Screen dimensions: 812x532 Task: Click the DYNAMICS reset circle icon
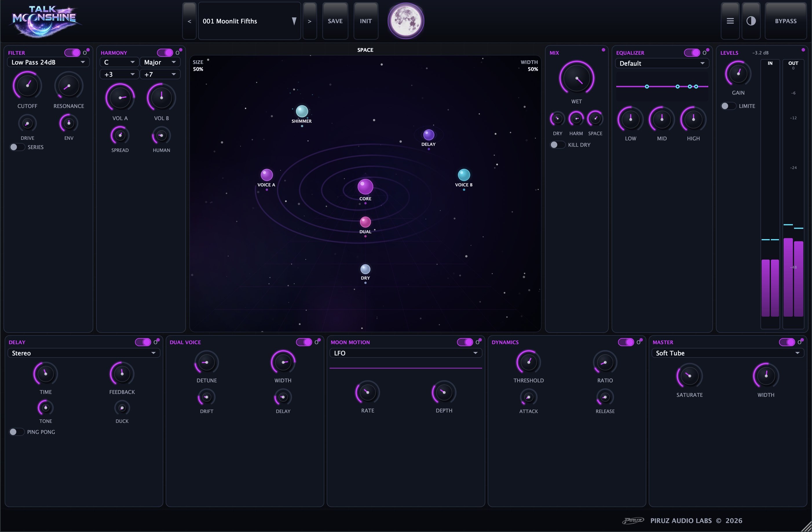(639, 342)
